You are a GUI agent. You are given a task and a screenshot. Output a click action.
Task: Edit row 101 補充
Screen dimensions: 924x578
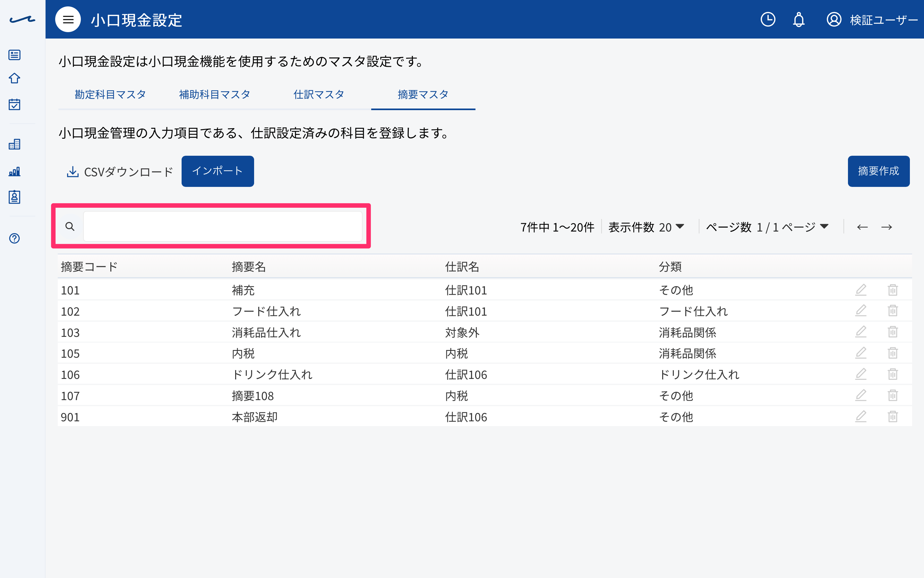pos(860,290)
